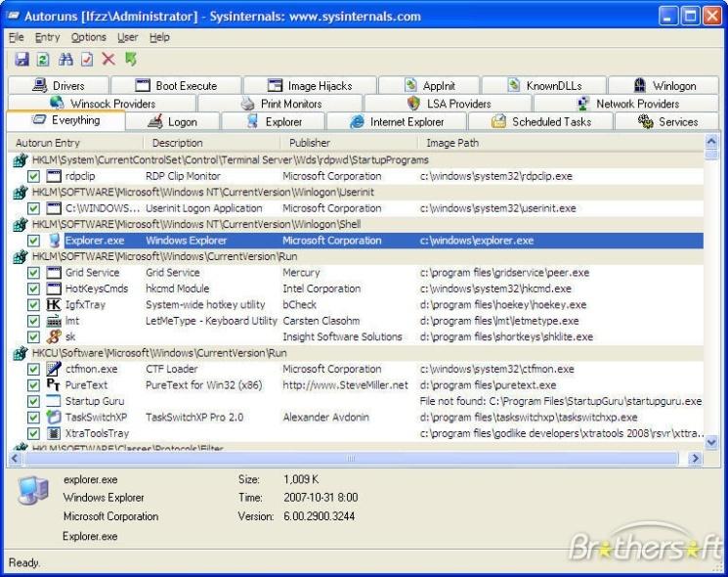
Task: Toggle the ctfmon.exe entry checkbox
Action: [33, 369]
